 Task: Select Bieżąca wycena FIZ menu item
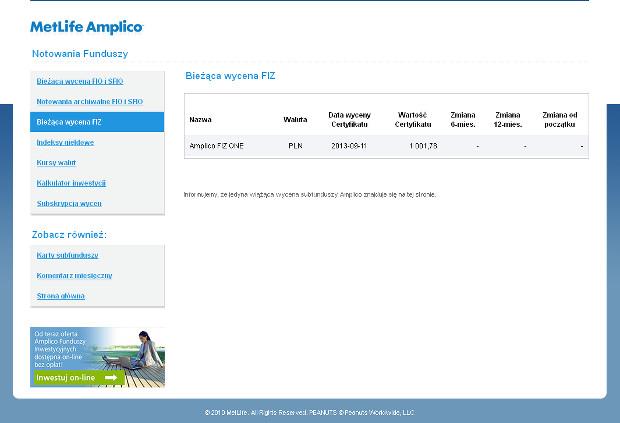[x=97, y=122]
